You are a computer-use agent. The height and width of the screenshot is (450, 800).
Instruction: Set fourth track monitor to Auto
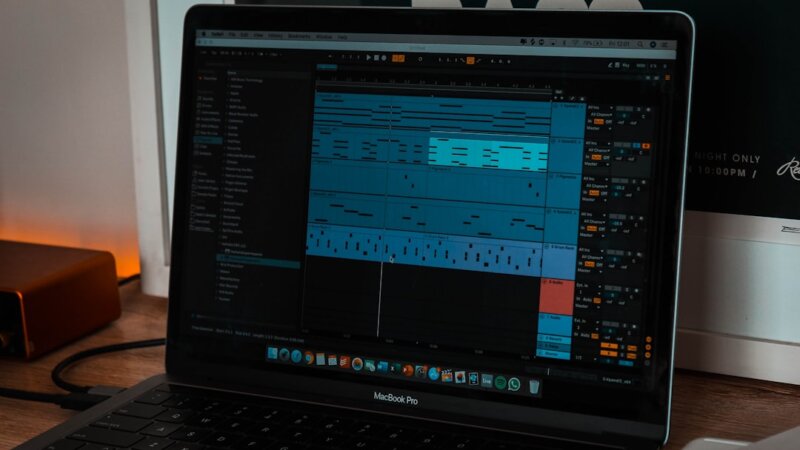(x=591, y=228)
